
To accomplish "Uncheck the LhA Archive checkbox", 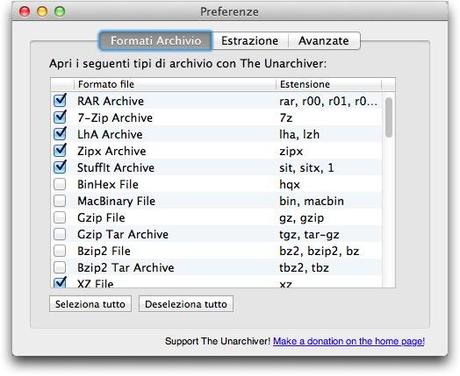I will coord(60,134).
